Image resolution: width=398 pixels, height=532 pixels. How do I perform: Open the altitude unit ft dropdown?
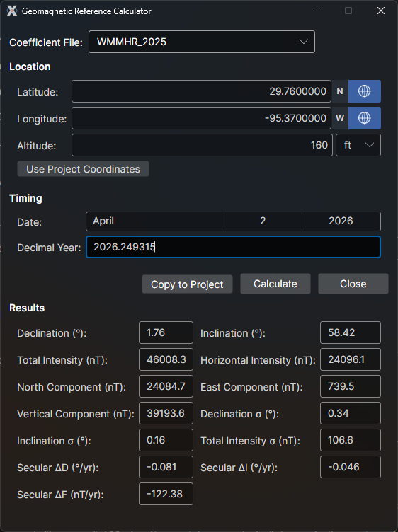point(358,145)
